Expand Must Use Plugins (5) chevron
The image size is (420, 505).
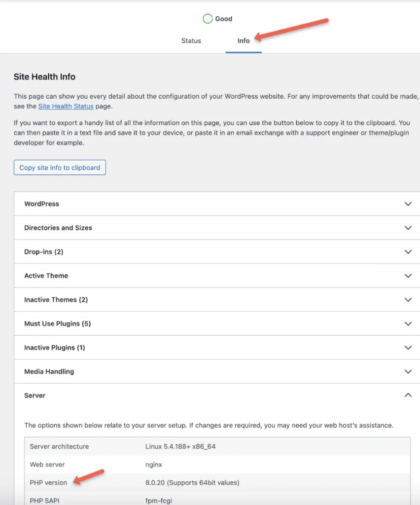tap(408, 324)
